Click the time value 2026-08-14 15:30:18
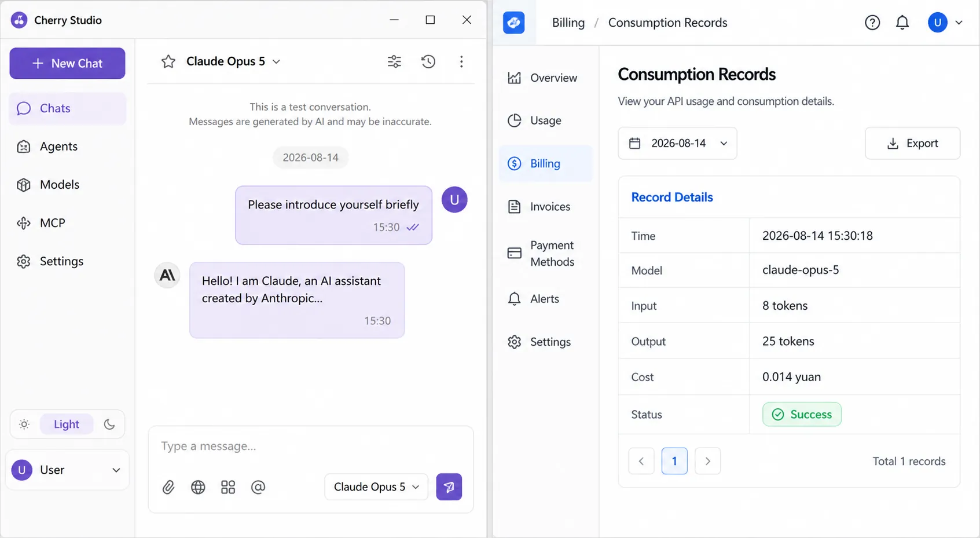Screen dimensions: 980x538 pos(817,236)
